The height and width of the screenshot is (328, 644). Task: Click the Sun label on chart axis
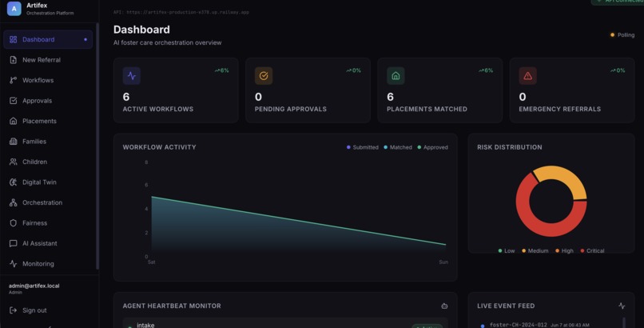(x=443, y=262)
